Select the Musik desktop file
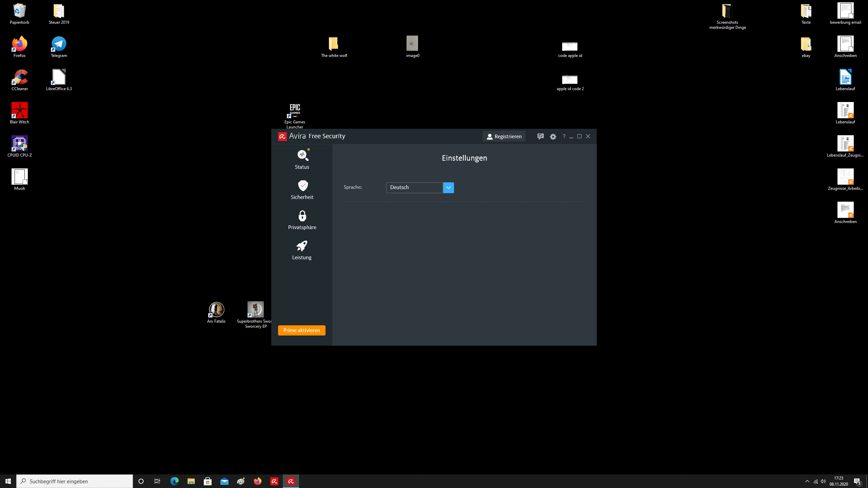The height and width of the screenshot is (488, 868). (19, 180)
